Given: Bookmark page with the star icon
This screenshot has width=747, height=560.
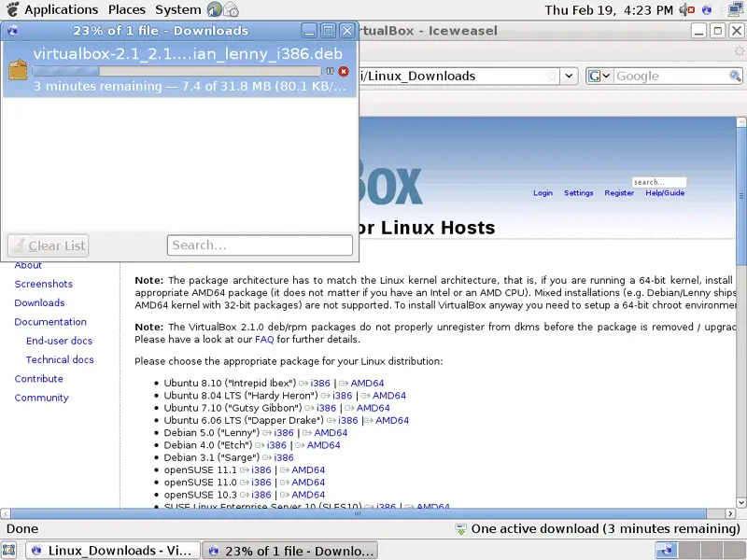Looking at the screenshot, I should pos(551,77).
